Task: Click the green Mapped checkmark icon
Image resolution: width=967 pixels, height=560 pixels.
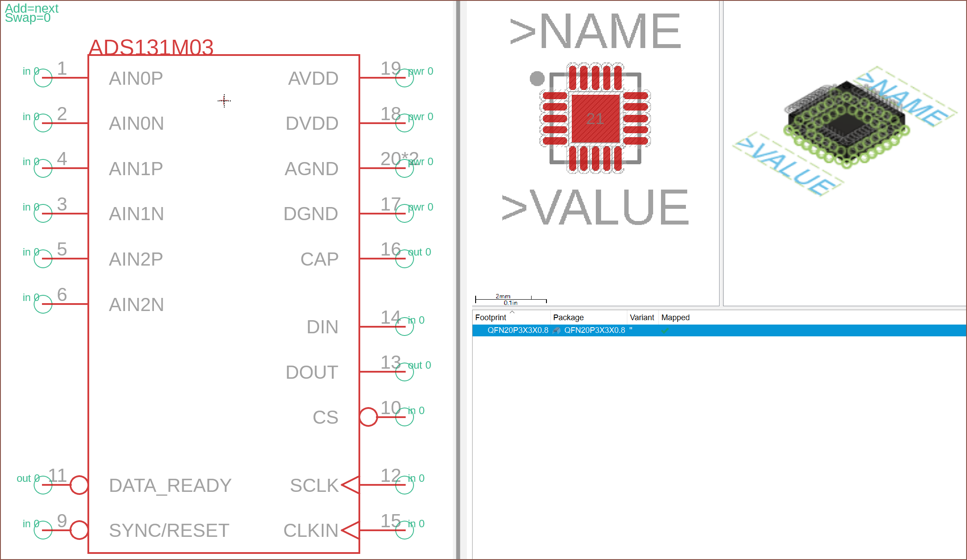Action: (x=665, y=331)
